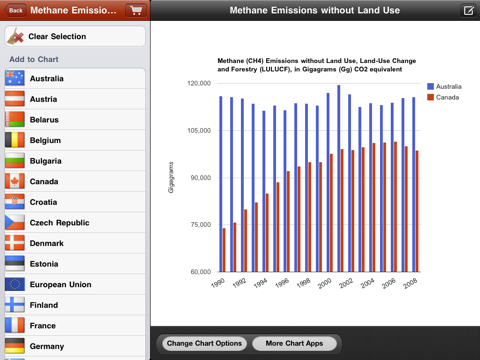
Task: Add Germany to the chart
Action: [x=75, y=346]
